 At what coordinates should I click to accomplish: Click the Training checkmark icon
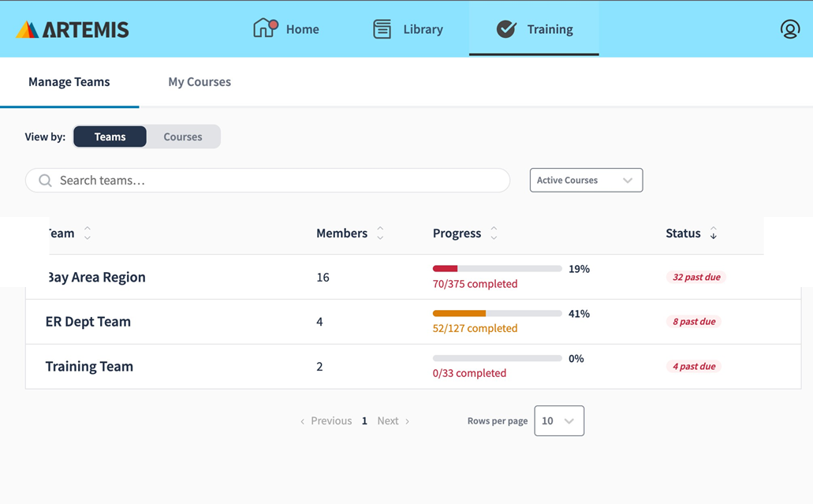click(x=506, y=29)
